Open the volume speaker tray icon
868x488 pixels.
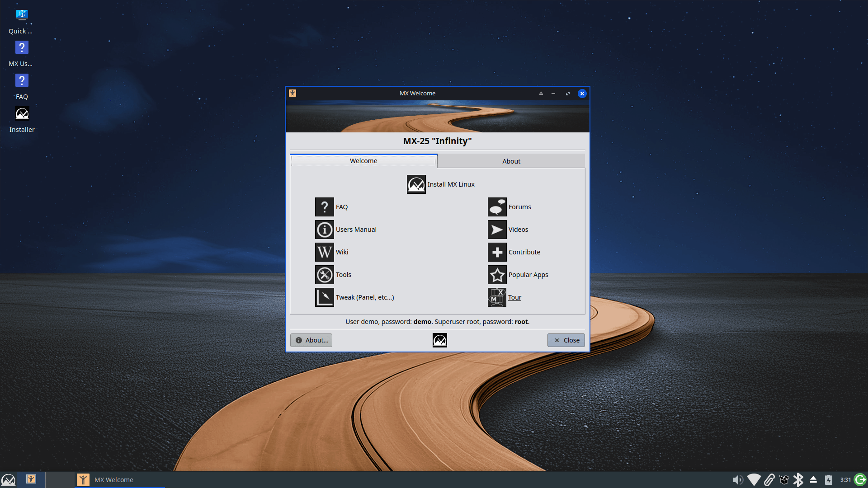click(737, 480)
